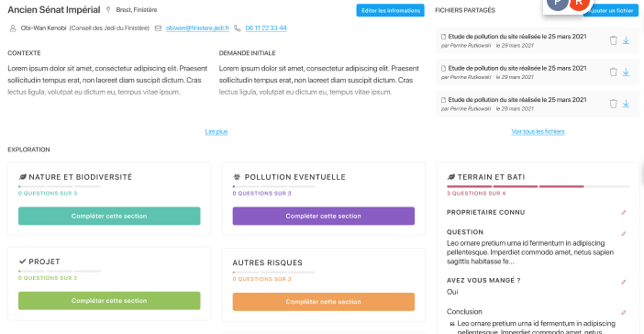
Task: Open the obiwan@finistere.jedi.fr email link
Action: (197, 28)
